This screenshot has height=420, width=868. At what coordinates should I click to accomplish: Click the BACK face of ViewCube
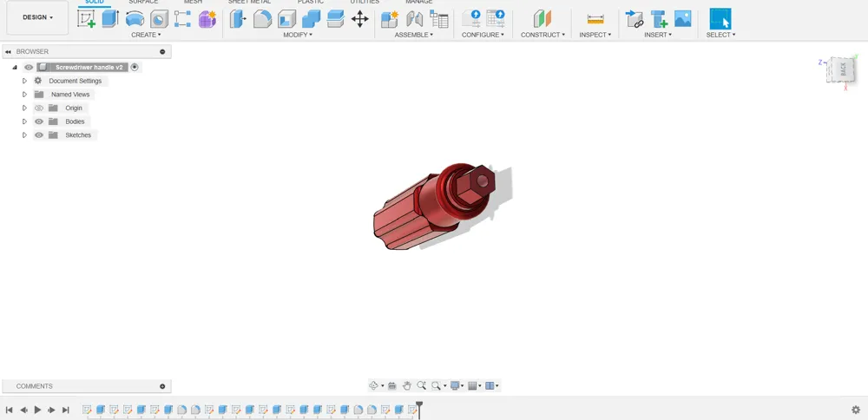pos(843,69)
